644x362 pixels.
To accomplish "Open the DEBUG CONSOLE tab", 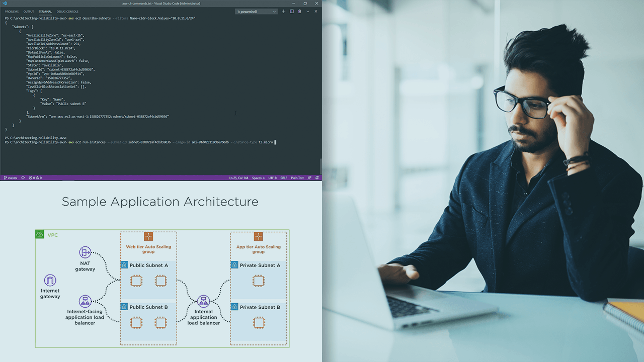I will [x=67, y=11].
